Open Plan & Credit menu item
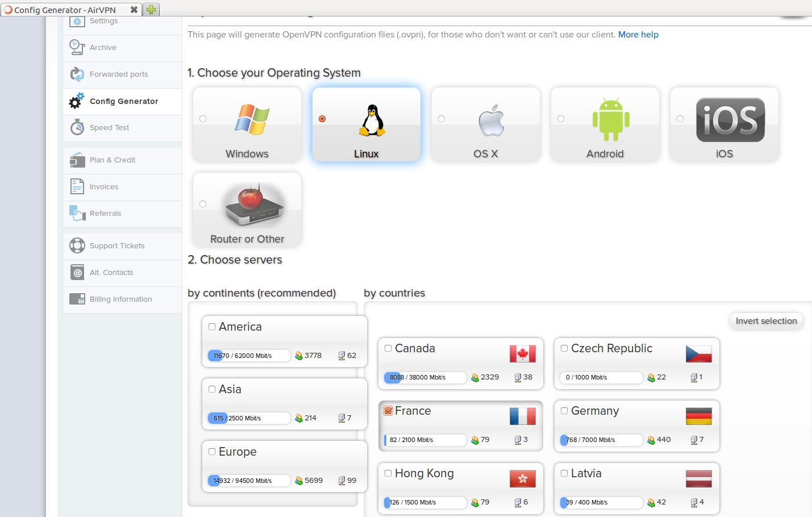The height and width of the screenshot is (517, 812). [122, 160]
